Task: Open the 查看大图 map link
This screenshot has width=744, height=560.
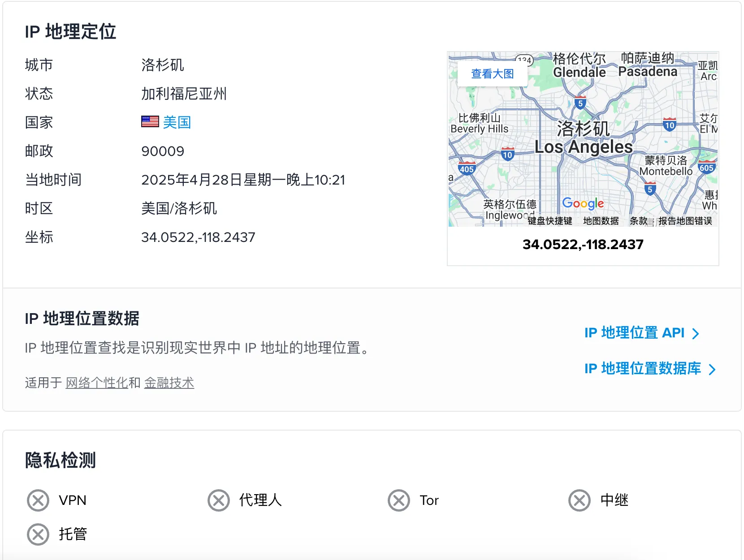Action: pos(492,74)
